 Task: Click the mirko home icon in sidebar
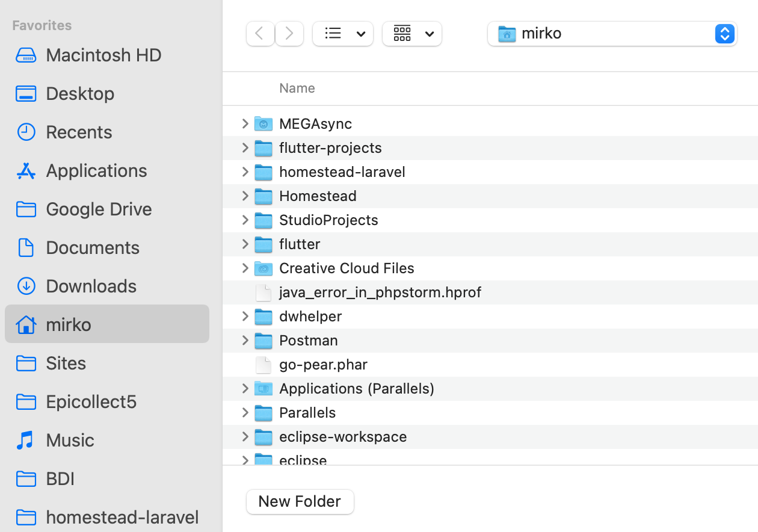(26, 325)
